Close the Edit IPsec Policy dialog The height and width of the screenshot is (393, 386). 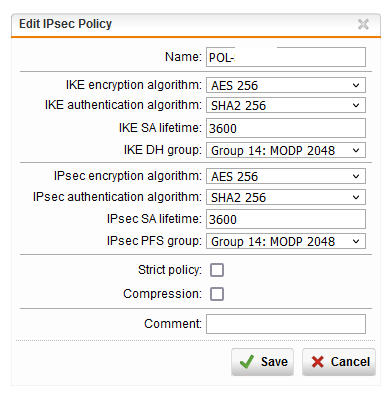pos(363,24)
